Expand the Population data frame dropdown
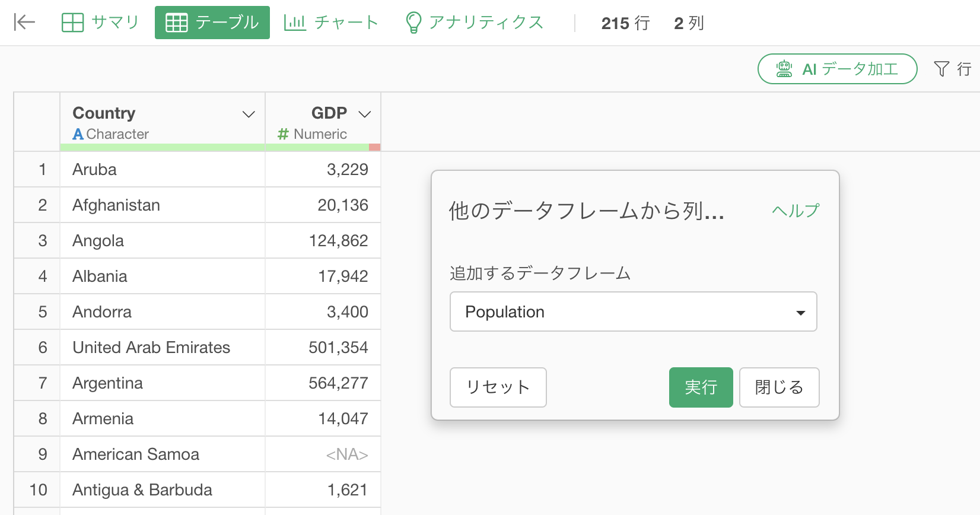 click(633, 311)
